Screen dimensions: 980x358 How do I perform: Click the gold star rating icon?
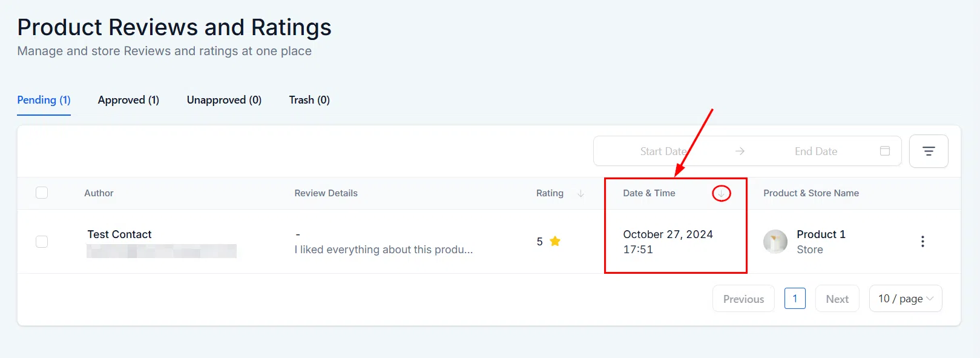555,241
